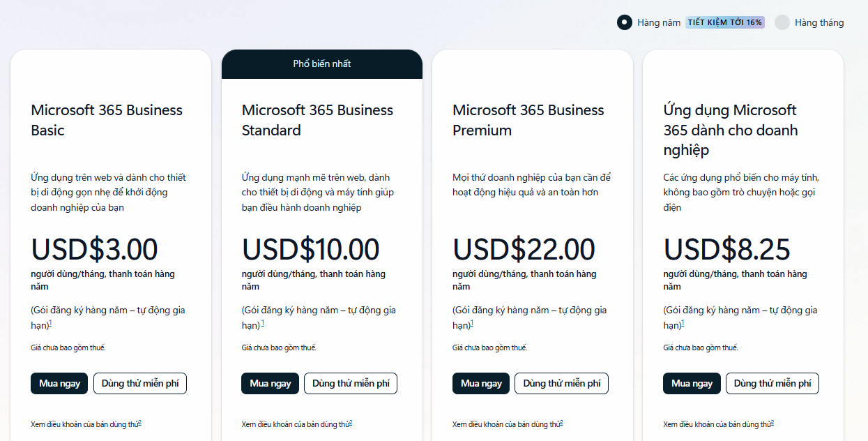The image size is (868, 441).
Task: Click Mua ngay for Ứng dụng Microsoft 365
Action: tap(692, 383)
